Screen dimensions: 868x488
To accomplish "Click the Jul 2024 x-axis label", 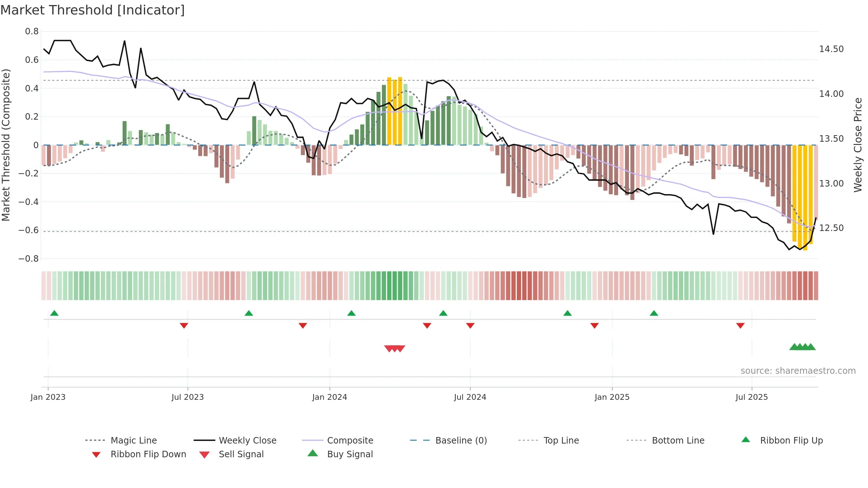I will 470,397.
